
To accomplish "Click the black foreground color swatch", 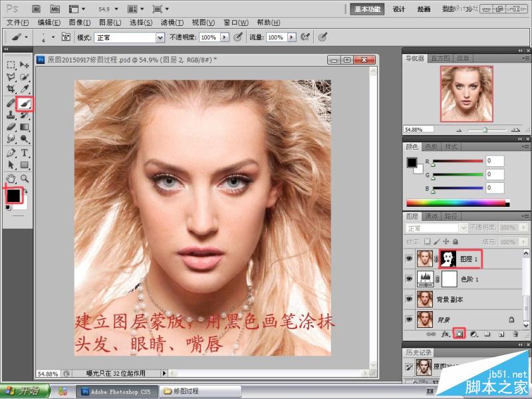I will pos(13,195).
